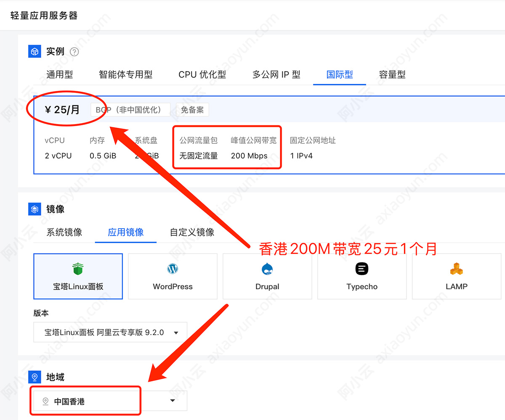This screenshot has height=420, width=505.
Task: Open the 容量型 tab
Action: [392, 75]
